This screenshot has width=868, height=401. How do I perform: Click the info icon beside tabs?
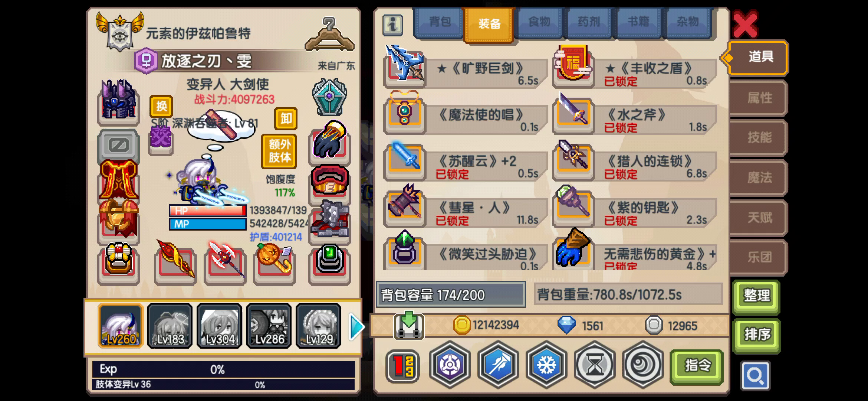pos(393,25)
